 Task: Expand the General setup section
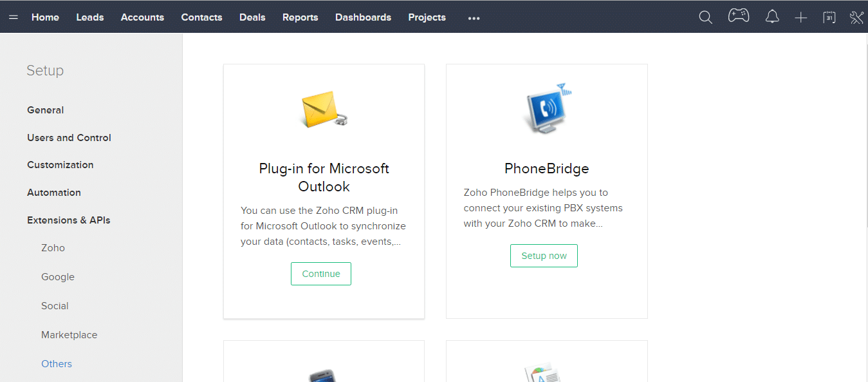click(x=46, y=110)
